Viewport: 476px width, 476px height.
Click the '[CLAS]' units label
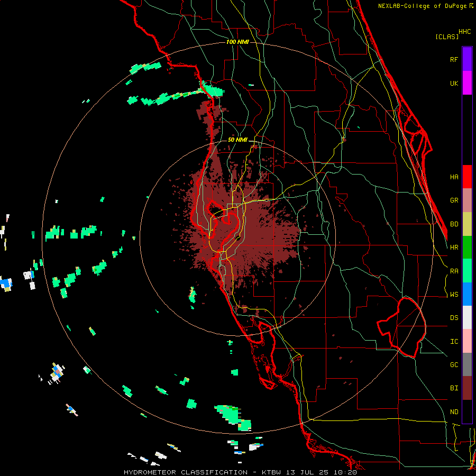point(447,36)
